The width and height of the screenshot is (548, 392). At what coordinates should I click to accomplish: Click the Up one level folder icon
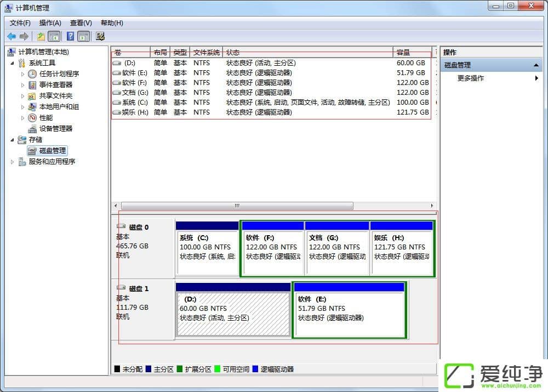pyautogui.click(x=41, y=36)
